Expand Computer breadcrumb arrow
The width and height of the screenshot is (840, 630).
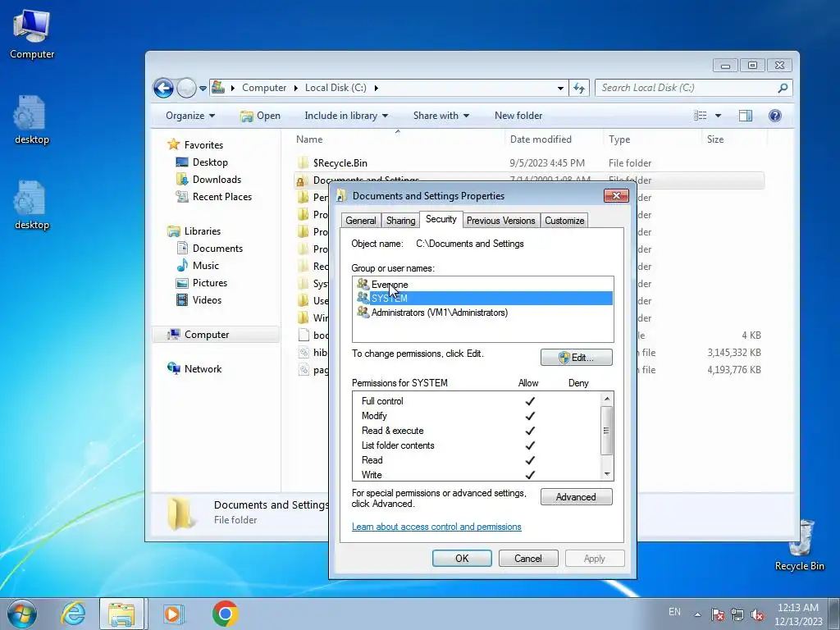coord(295,88)
